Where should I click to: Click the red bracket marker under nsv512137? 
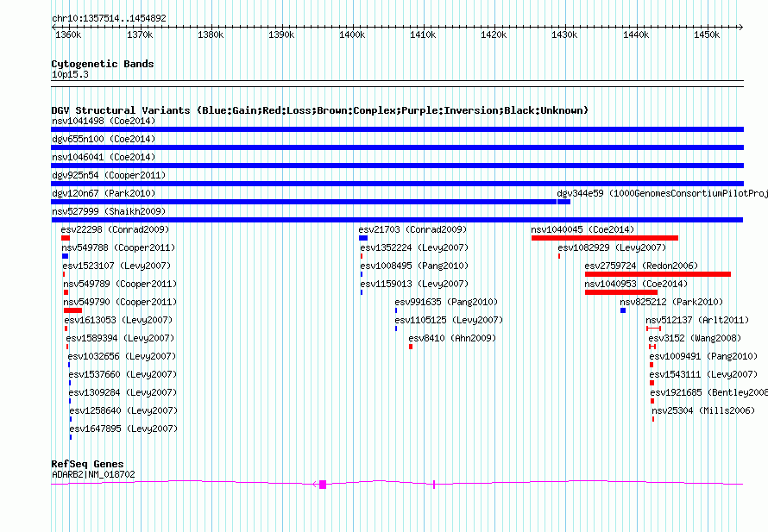pyautogui.click(x=653, y=329)
